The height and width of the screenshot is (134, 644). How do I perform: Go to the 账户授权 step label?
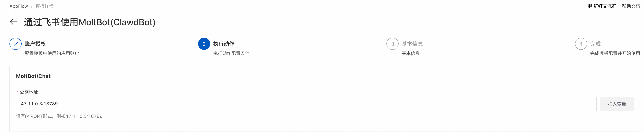[x=35, y=44]
